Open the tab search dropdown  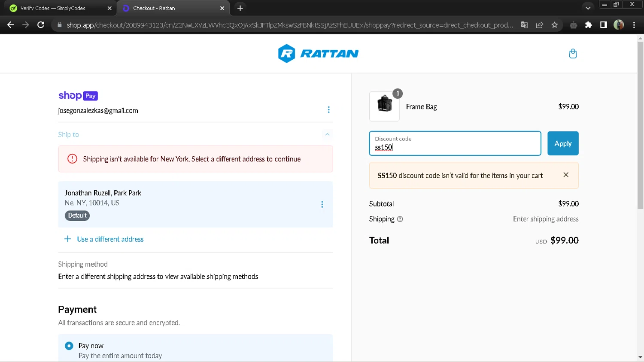coord(588,8)
